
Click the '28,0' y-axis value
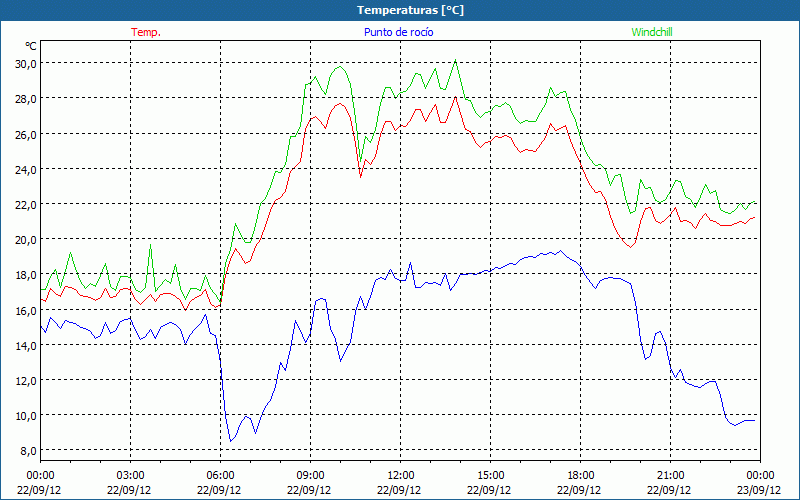26,99
